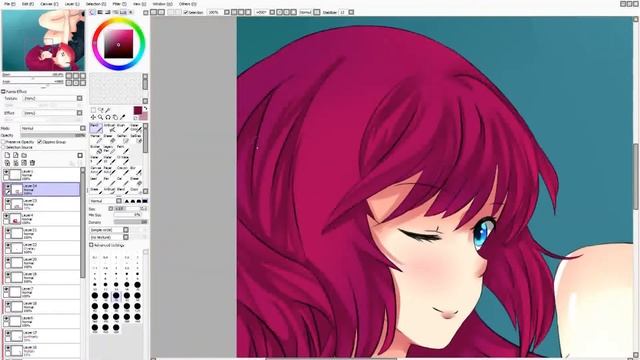Select the Color Picker eyedropper tool
The image size is (640, 360).
click(x=122, y=117)
